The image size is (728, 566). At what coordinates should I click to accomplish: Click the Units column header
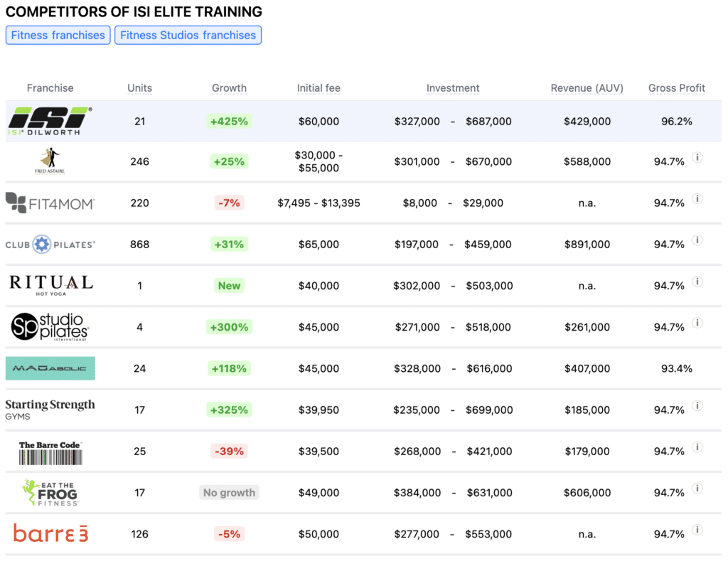click(140, 87)
